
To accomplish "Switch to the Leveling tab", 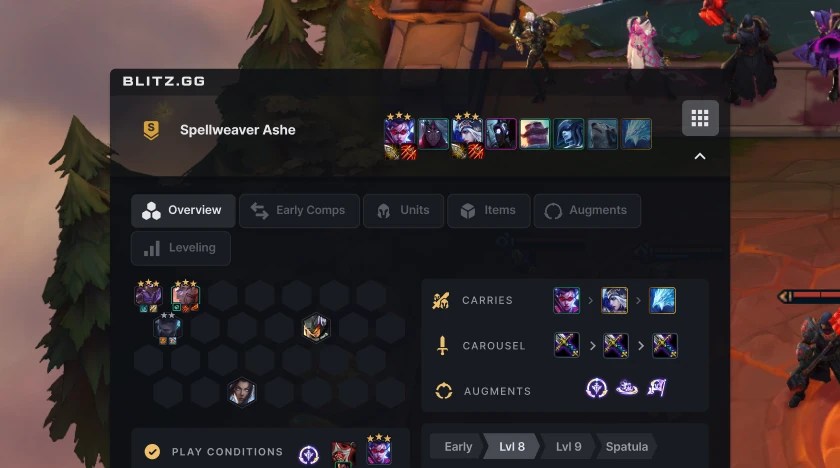I will tap(181, 248).
